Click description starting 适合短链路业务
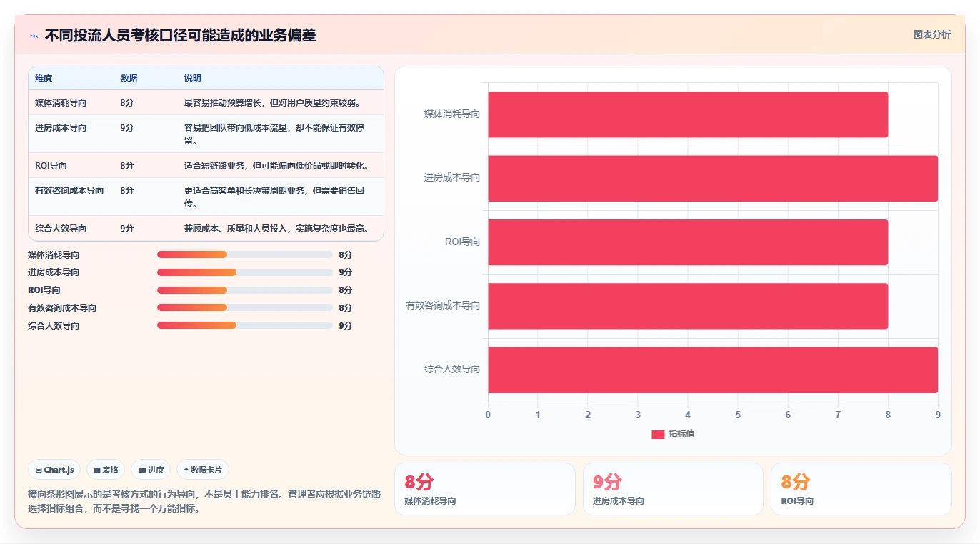Viewport: 980px width, 544px height. coord(276,166)
